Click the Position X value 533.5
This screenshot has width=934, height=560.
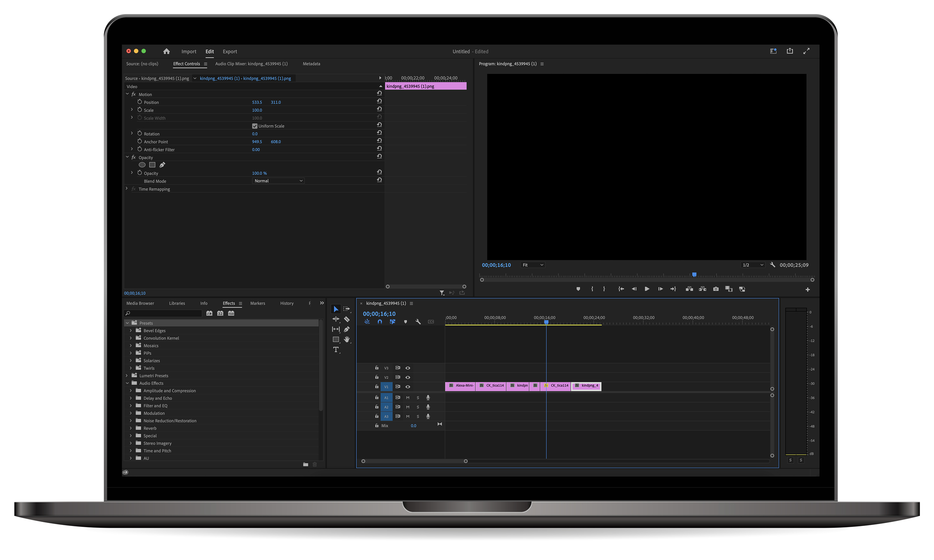click(257, 102)
